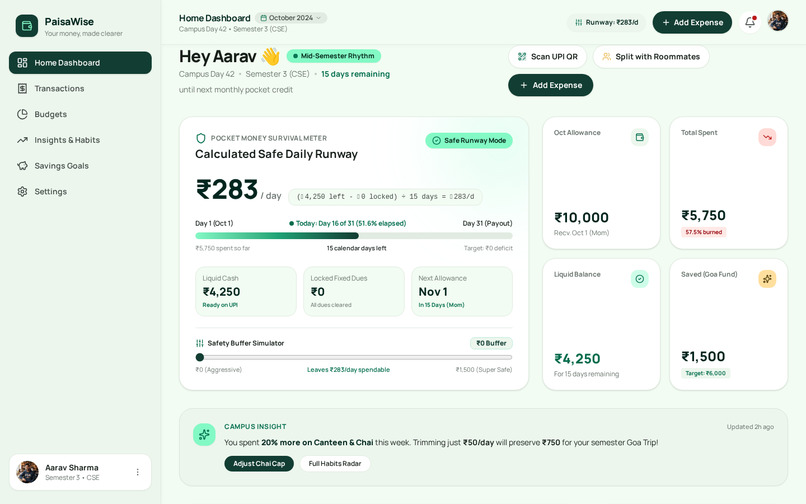The width and height of the screenshot is (806, 504).
Task: Click the ₹0 Buffer chip
Action: click(x=491, y=343)
